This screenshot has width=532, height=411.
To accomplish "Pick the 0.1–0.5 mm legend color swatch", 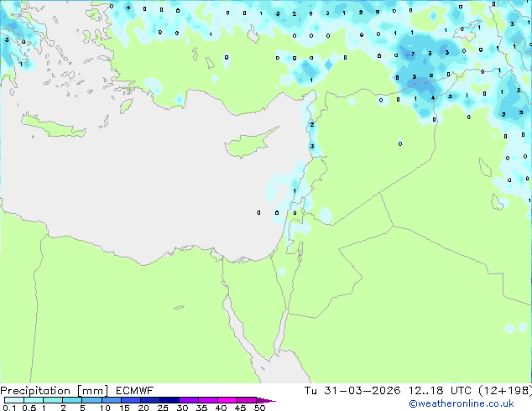I will point(14,400).
